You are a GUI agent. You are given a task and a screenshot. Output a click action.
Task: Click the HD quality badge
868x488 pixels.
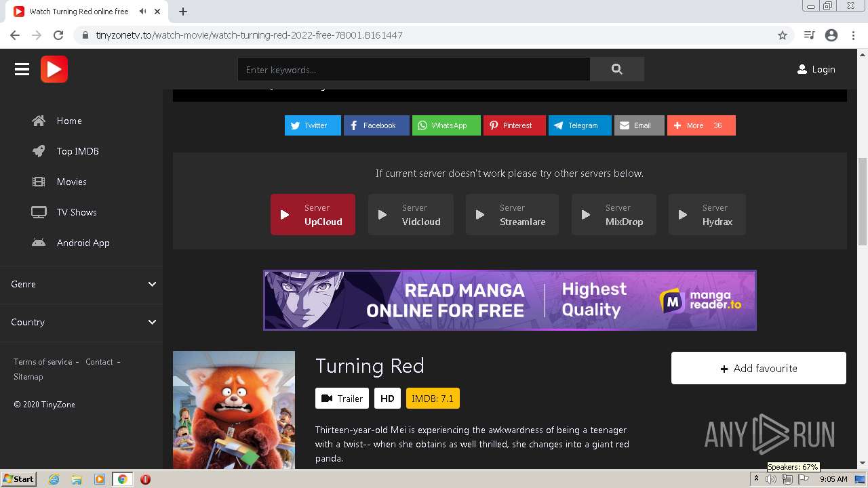click(387, 399)
